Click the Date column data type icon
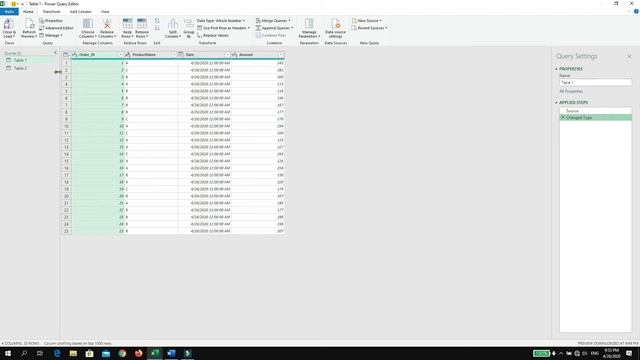Screen dimensions: 640x360 point(181,54)
